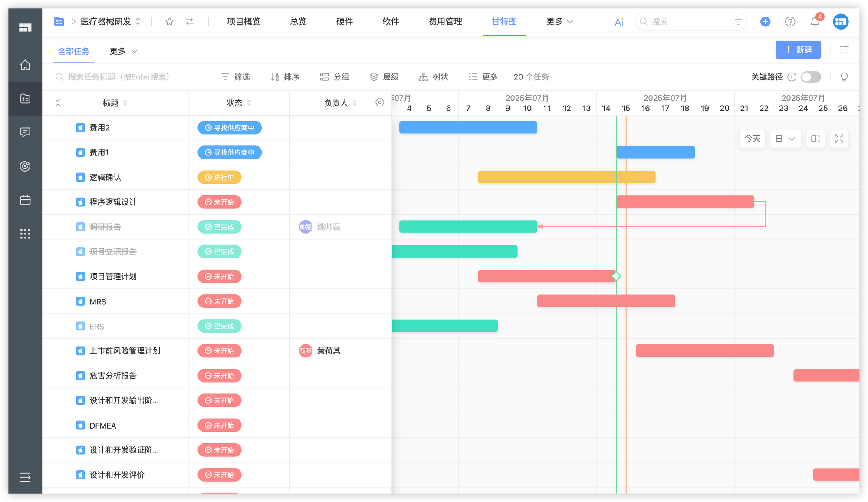Open the AI assistant icon

click(x=619, y=22)
